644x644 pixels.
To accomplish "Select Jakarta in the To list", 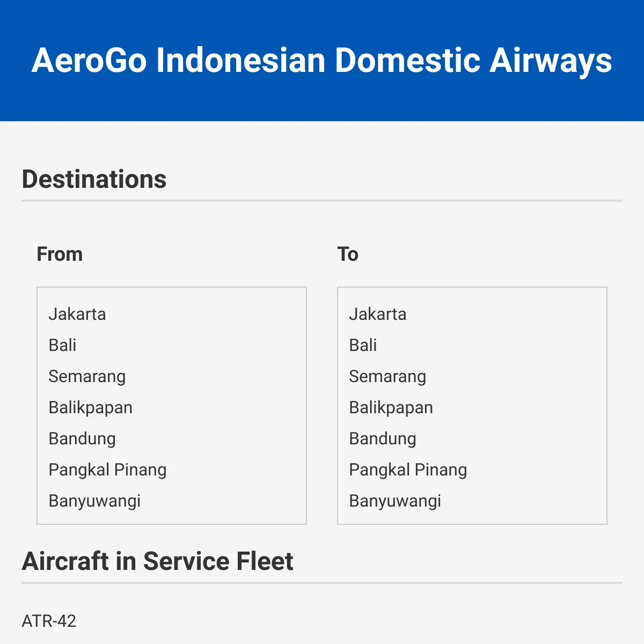I will coord(472,314).
